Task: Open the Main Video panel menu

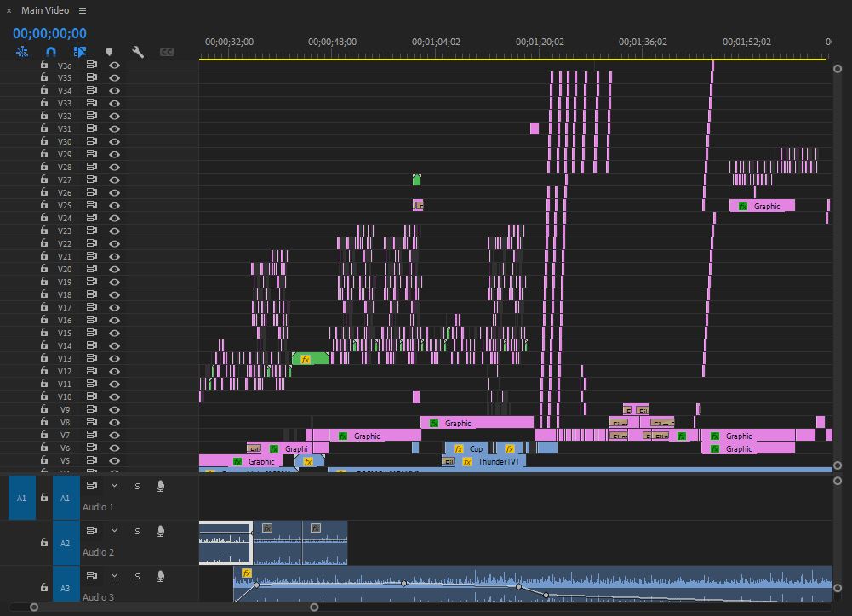Action: pos(83,10)
